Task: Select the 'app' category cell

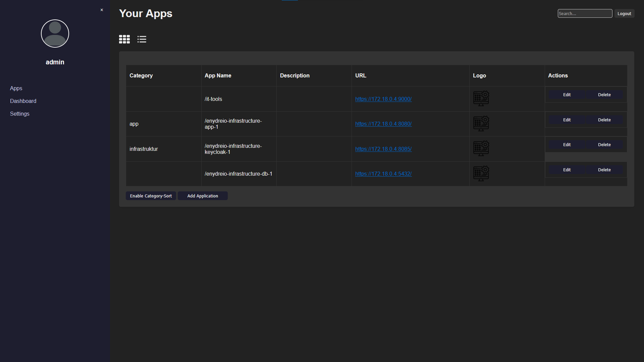Action: coord(164,124)
